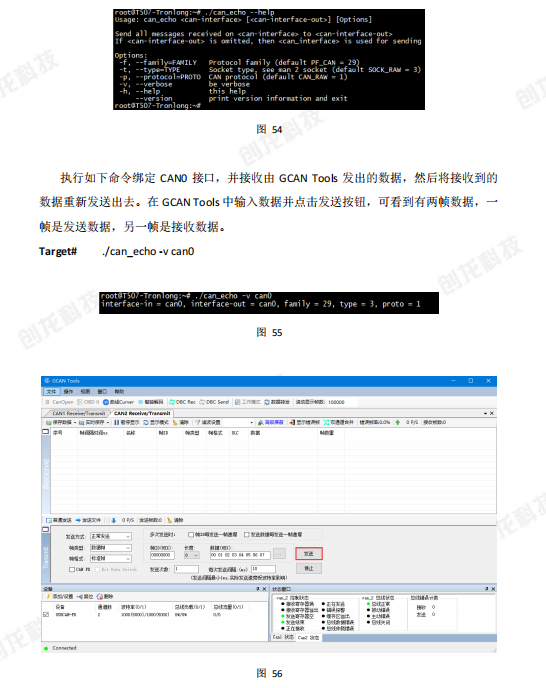Click the Stop button below Send

(309, 569)
